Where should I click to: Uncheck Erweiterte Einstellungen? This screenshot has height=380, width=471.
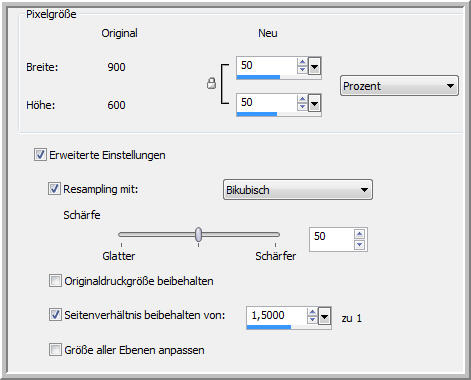(40, 155)
